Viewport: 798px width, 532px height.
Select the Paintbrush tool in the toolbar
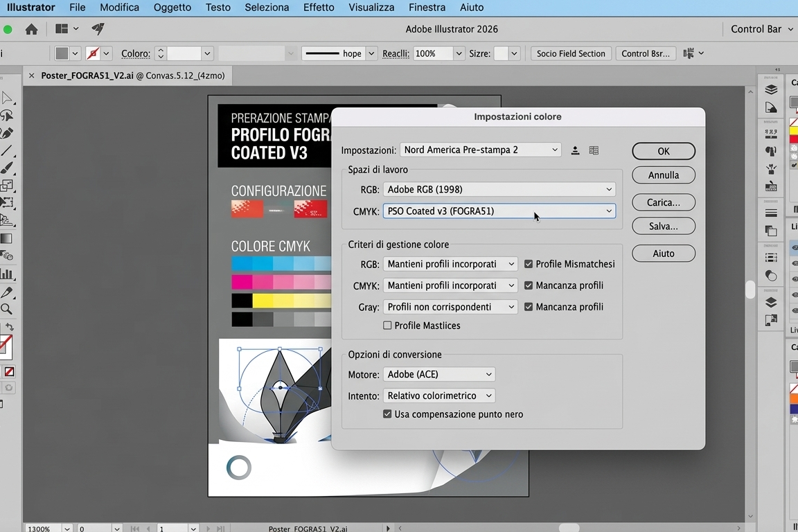coord(7,168)
